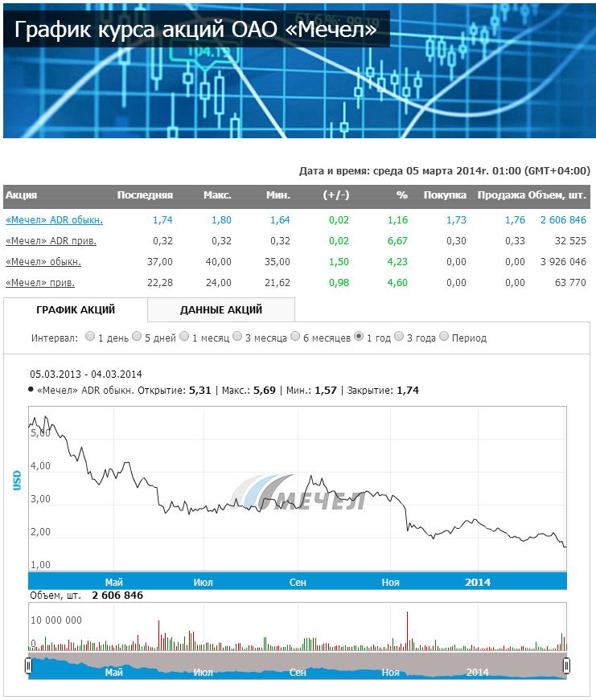The width and height of the screenshot is (596, 700).
Task: Choose the "5 дней" interval option
Action: 137,338
